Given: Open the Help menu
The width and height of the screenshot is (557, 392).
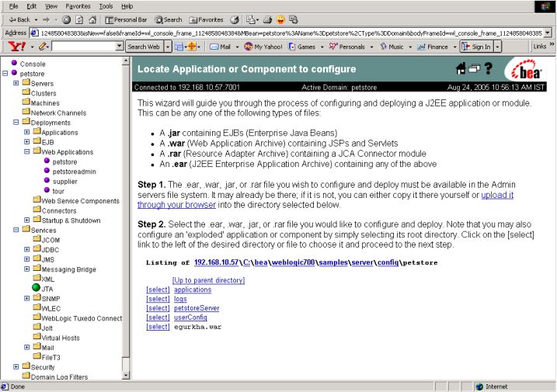Looking at the screenshot, I should (x=127, y=6).
